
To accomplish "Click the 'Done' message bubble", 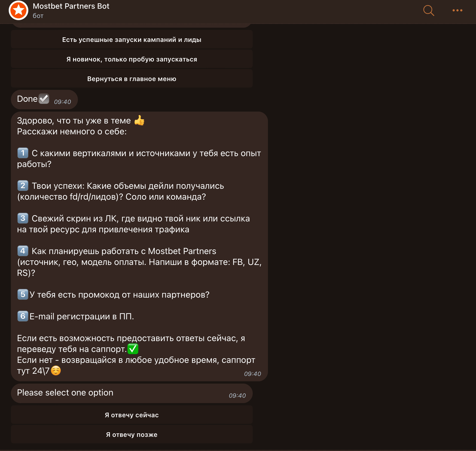I will coord(44,100).
